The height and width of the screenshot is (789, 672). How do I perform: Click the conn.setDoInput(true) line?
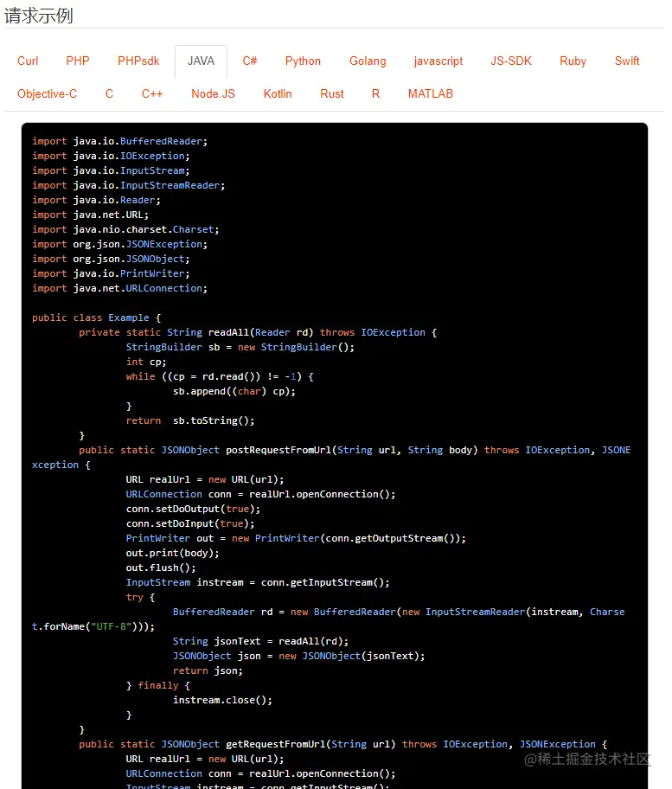coord(190,523)
